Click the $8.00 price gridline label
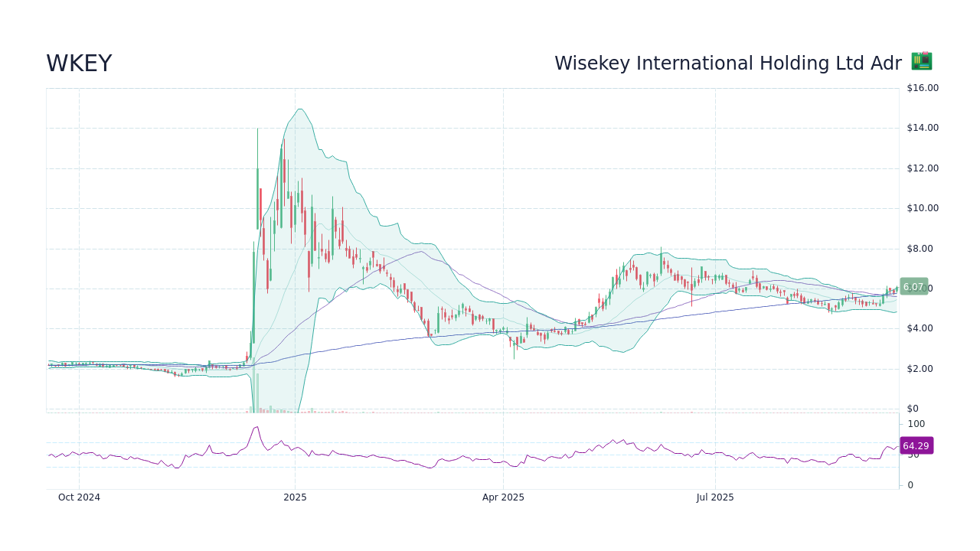 [920, 248]
